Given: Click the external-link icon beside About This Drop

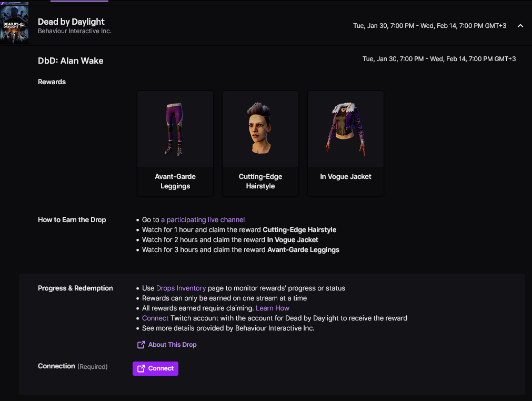Looking at the screenshot, I should [141, 345].
